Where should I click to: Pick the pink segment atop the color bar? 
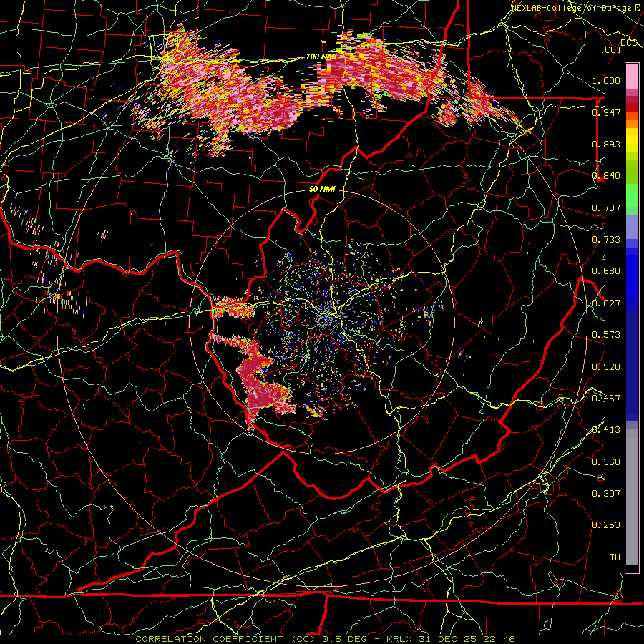(632, 76)
